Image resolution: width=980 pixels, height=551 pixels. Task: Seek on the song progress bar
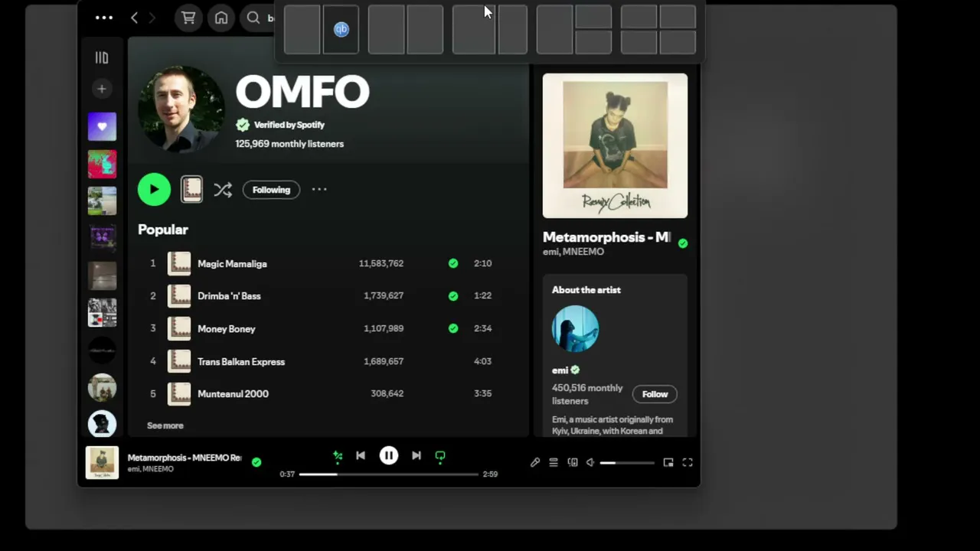(389, 474)
